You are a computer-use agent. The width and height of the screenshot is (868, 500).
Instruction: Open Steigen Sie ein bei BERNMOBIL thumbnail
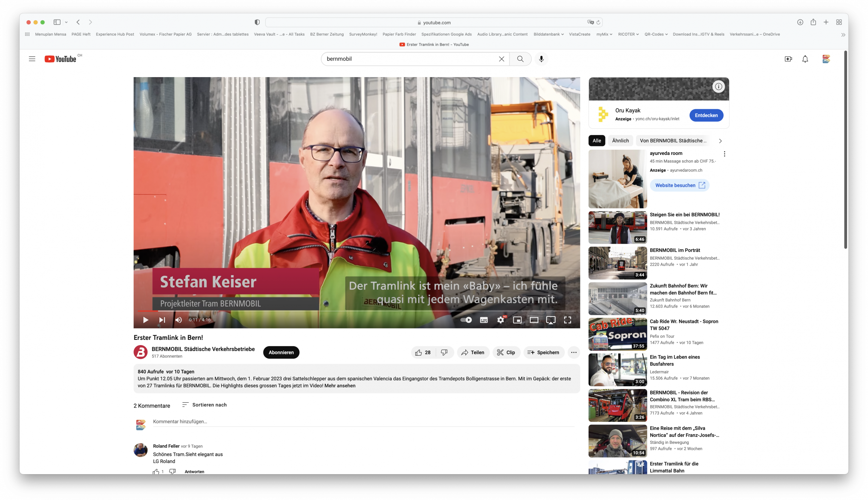click(617, 228)
